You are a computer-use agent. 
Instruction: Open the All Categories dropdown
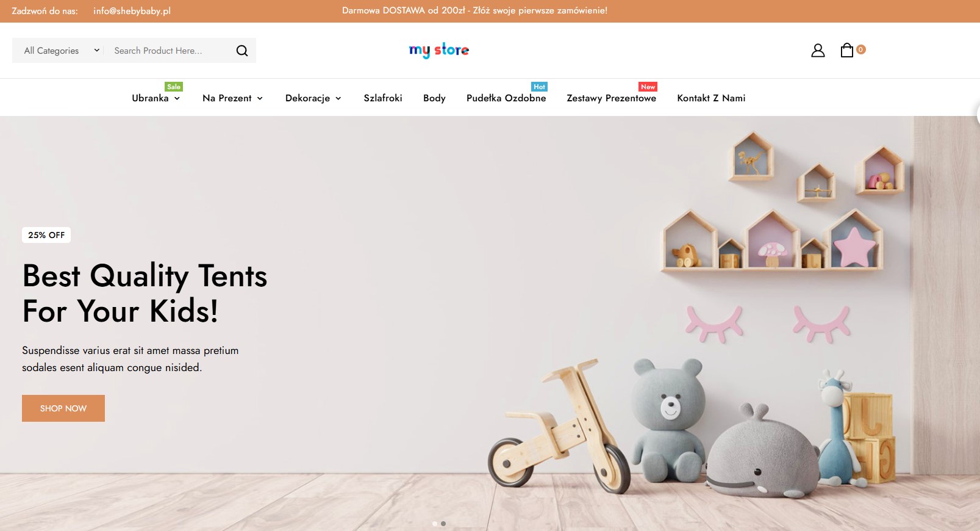coord(61,51)
